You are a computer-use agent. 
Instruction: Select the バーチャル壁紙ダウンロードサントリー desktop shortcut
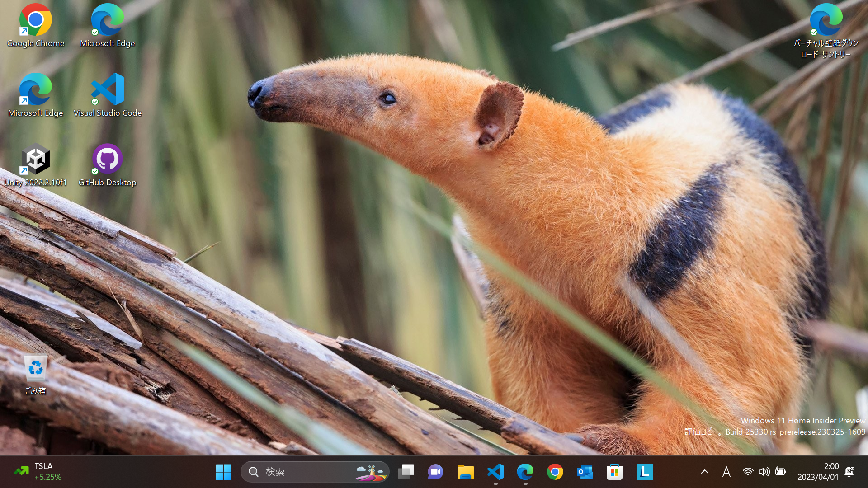click(x=826, y=32)
